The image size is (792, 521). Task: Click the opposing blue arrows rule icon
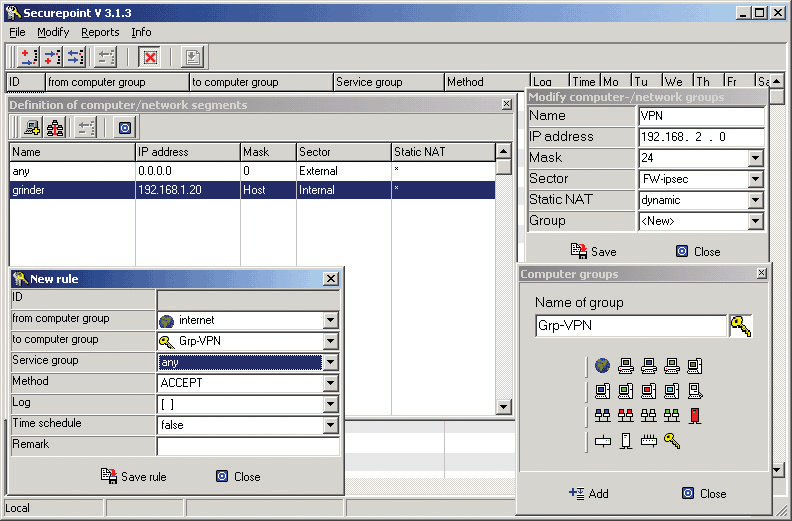pyautogui.click(x=76, y=57)
